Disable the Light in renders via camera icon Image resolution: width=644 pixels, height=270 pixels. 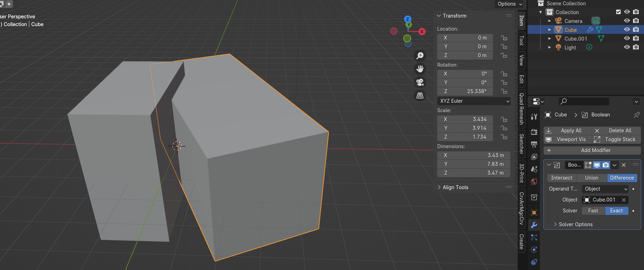(x=636, y=47)
